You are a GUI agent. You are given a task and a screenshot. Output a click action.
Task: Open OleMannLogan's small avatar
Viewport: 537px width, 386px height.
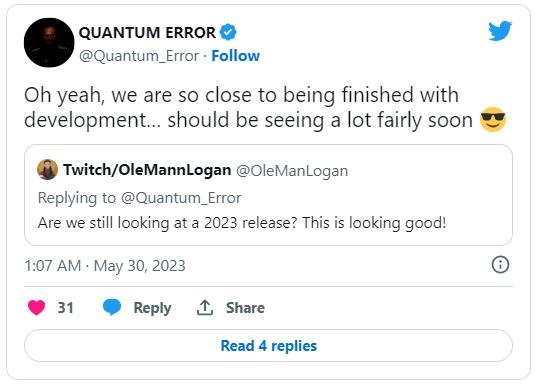point(47,170)
